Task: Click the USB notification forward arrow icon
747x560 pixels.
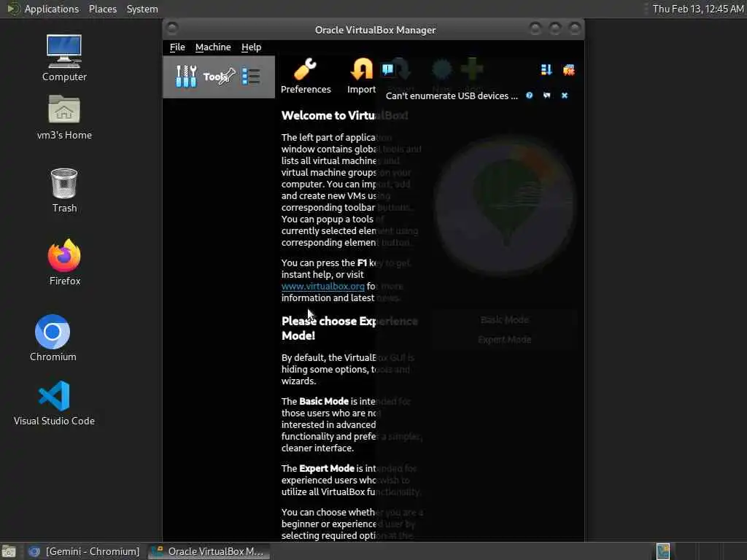Action: tap(547, 96)
